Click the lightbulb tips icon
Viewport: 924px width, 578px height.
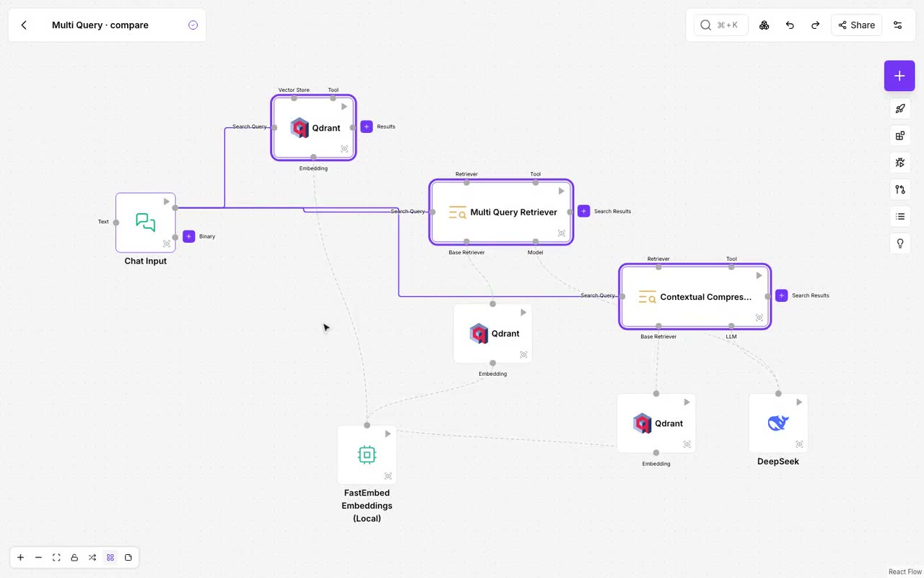pos(900,243)
